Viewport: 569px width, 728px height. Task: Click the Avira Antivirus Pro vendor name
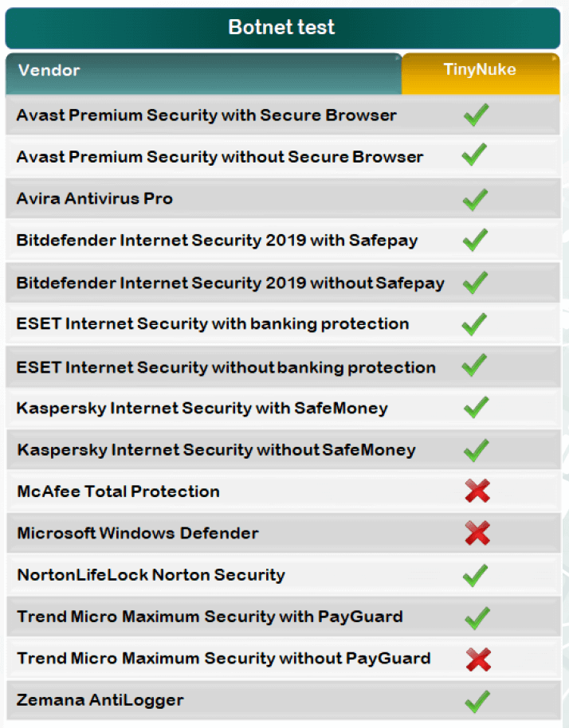(95, 198)
